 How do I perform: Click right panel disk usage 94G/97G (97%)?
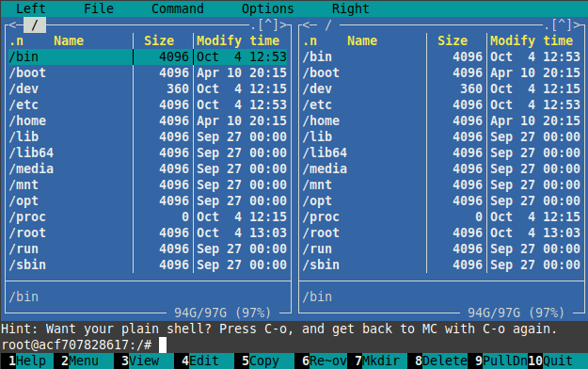pos(516,313)
